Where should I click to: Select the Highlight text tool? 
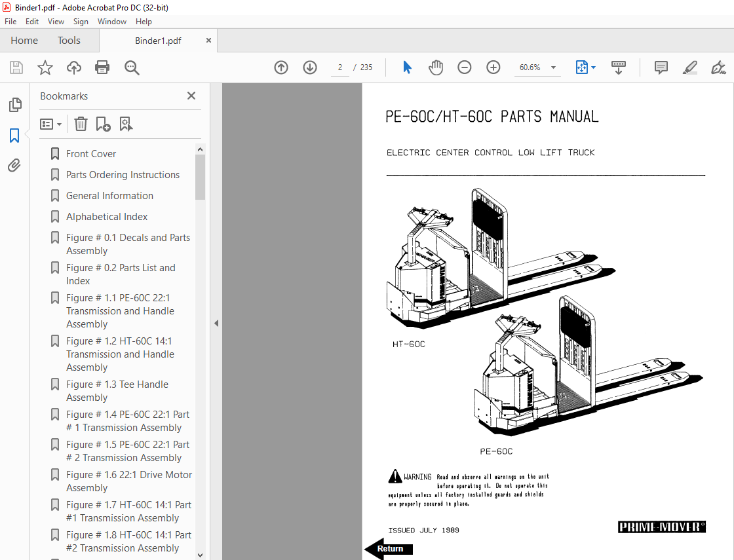coord(689,67)
